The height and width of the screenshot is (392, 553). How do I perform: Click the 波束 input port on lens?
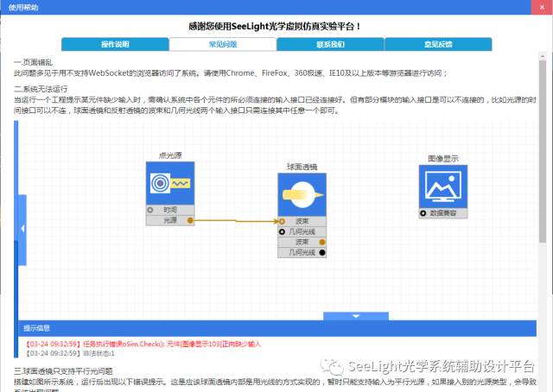[282, 221]
